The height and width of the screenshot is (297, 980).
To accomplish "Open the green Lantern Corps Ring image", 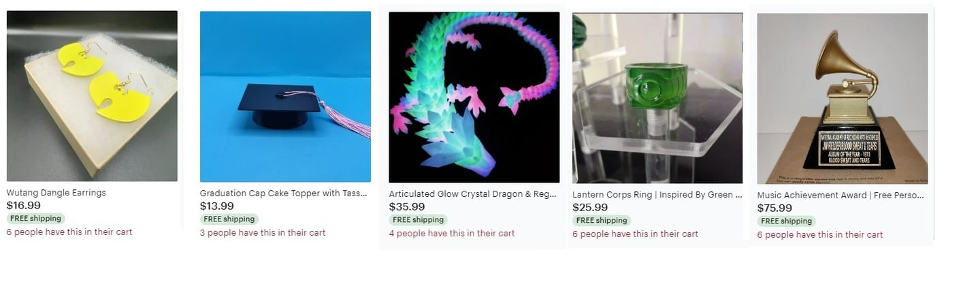I will [x=657, y=98].
